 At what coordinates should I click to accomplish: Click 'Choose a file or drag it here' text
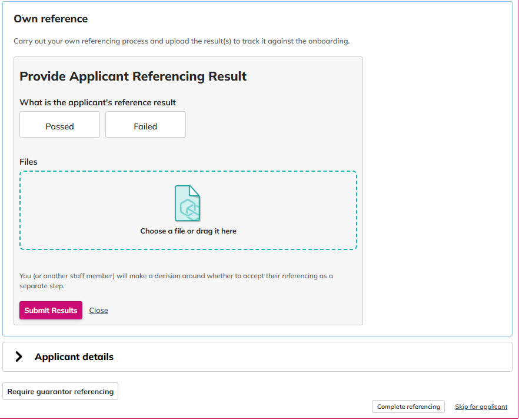[x=188, y=231]
